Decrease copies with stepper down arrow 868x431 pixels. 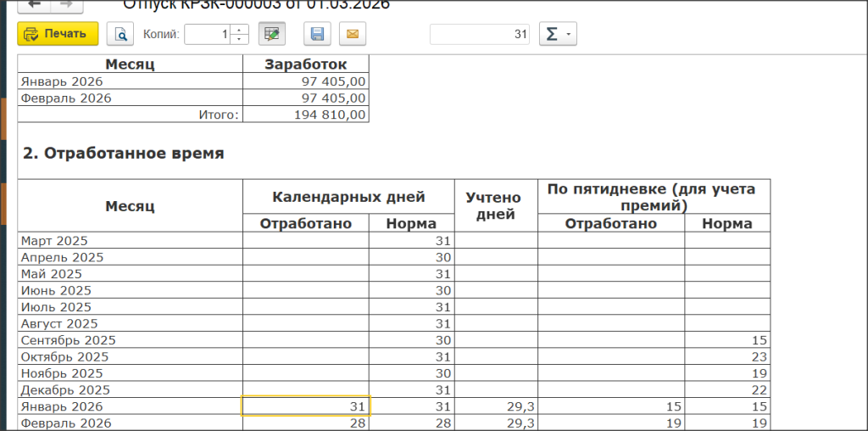pos(239,39)
